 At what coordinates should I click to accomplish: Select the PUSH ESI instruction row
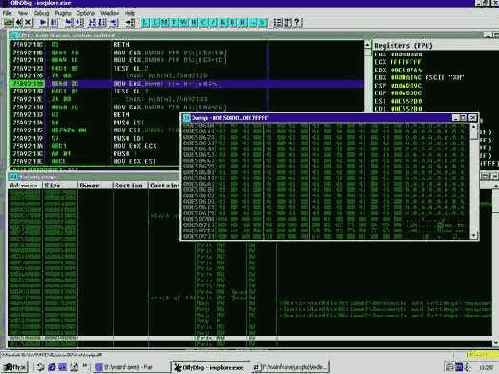95,123
